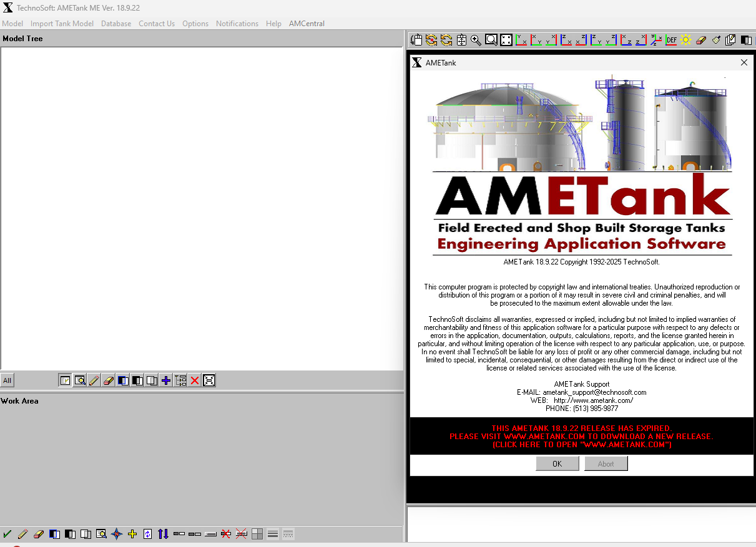Viewport: 756px width, 547px height.
Task: Click the collapse-to-fit icon beside red X
Action: coord(209,380)
